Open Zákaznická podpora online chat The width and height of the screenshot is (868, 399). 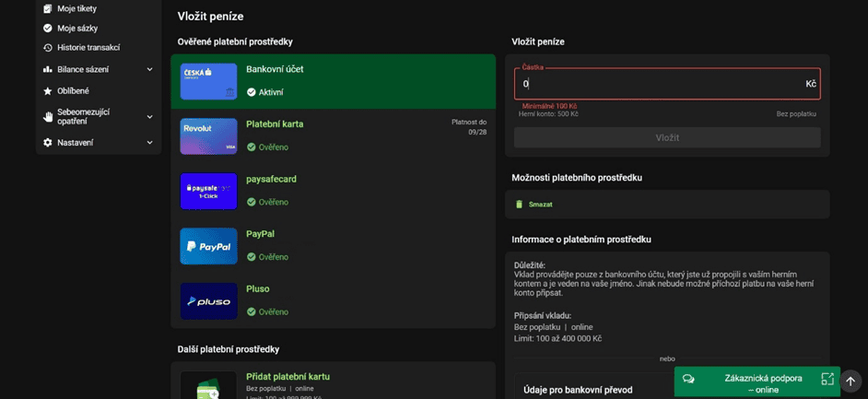757,381
